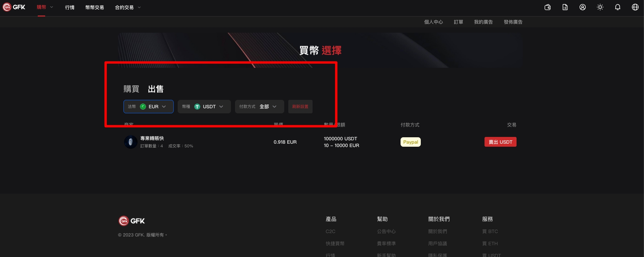
Task: Expand the 合約交易 menu
Action: 128,7
